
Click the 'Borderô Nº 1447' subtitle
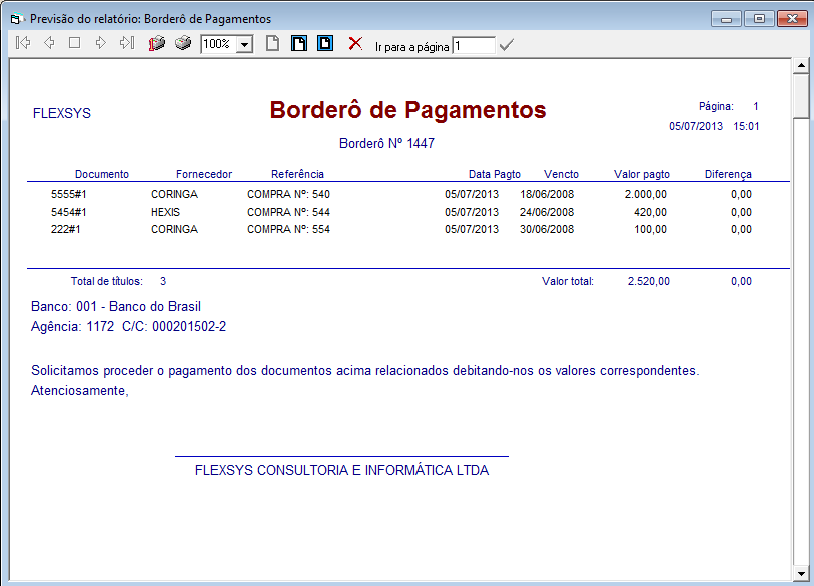[387, 143]
